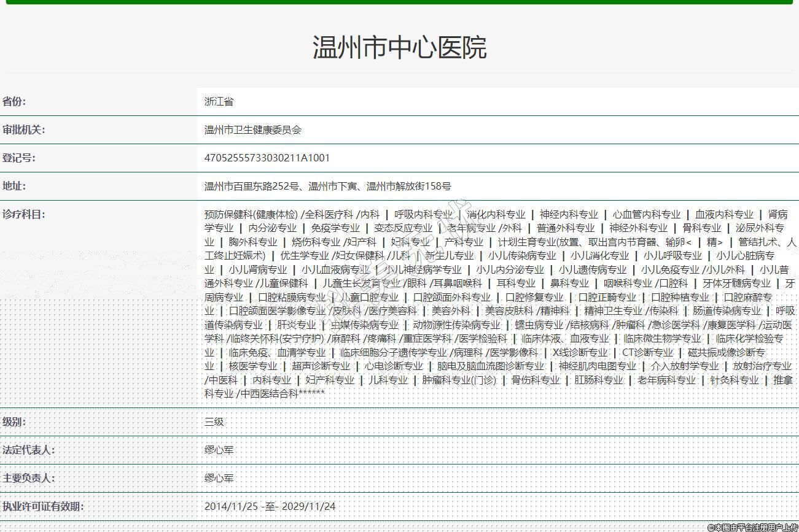Select the 登记号 field label
The height and width of the screenshot is (532, 799).
click(x=19, y=158)
